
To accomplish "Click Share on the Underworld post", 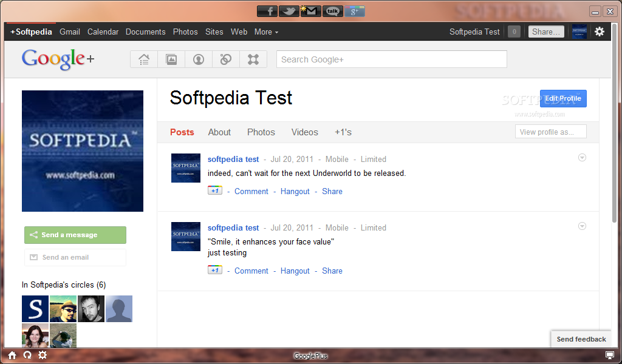I will (x=332, y=191).
